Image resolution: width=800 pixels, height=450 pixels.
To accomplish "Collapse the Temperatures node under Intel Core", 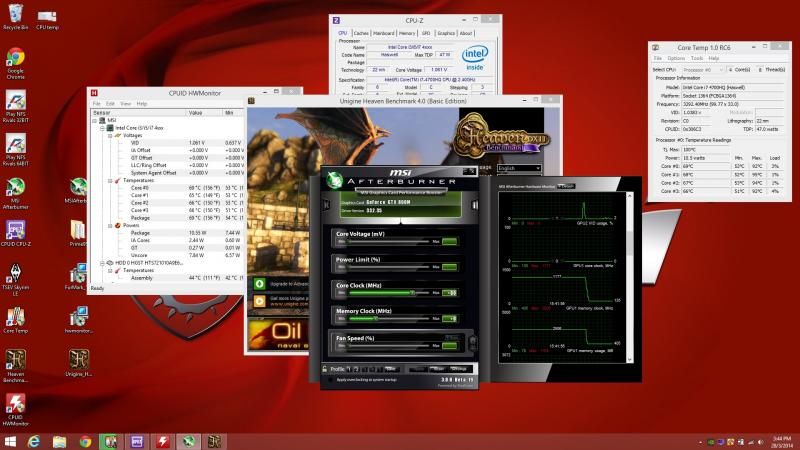I will point(111,181).
